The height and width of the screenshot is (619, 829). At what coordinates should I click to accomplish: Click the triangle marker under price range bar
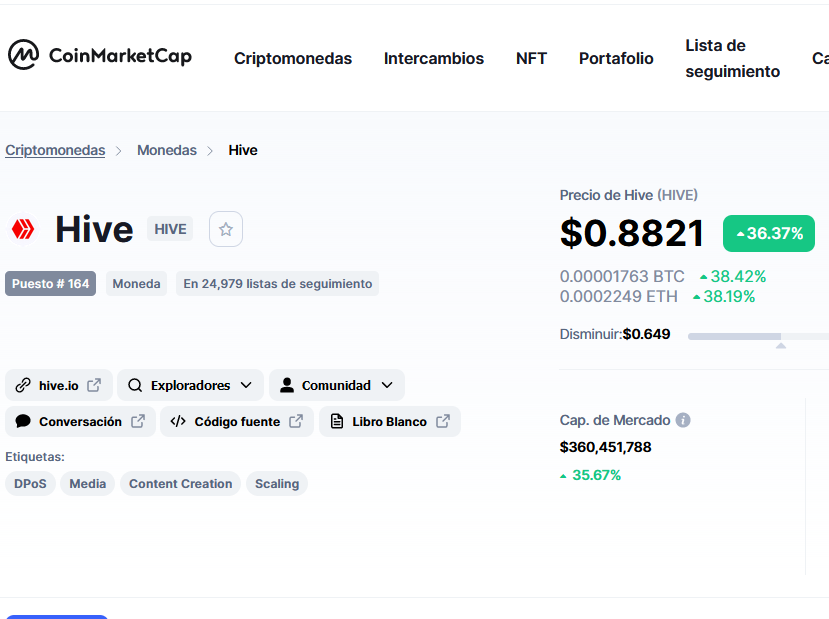coord(781,346)
